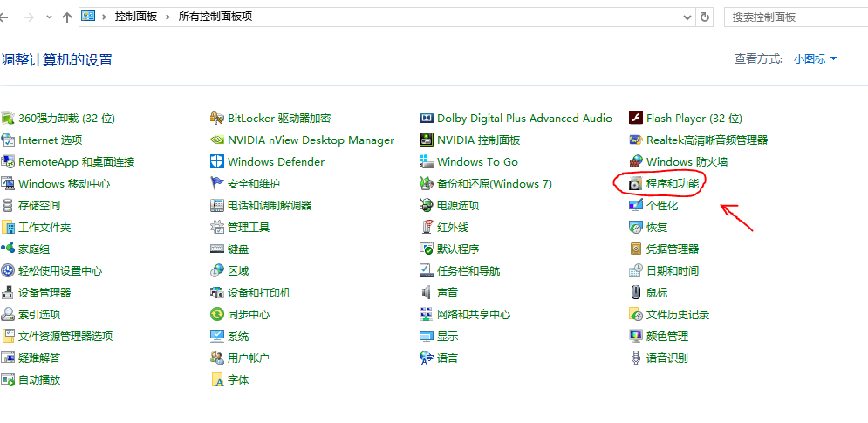
Task: Click the 所有控制面板项 breadcrumb
Action: 215,17
